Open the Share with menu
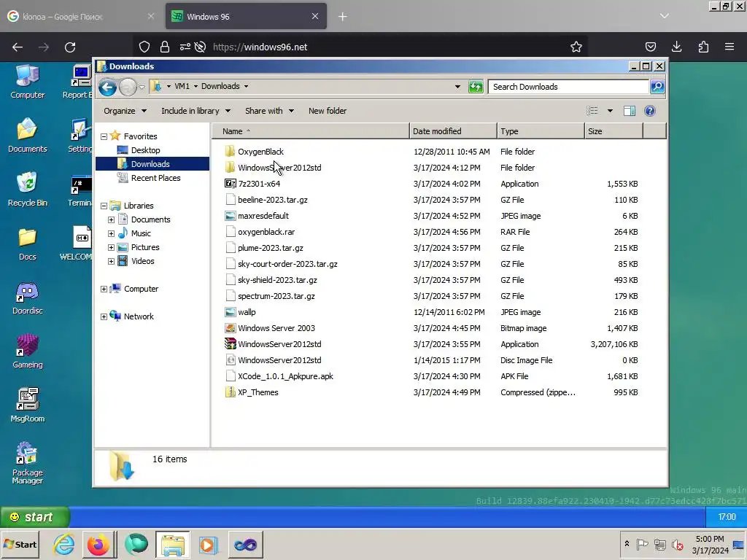The image size is (747, 560). (x=269, y=111)
